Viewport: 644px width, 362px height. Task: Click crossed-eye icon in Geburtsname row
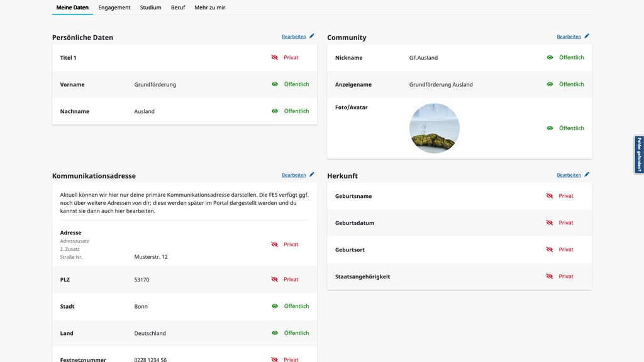coord(550,196)
